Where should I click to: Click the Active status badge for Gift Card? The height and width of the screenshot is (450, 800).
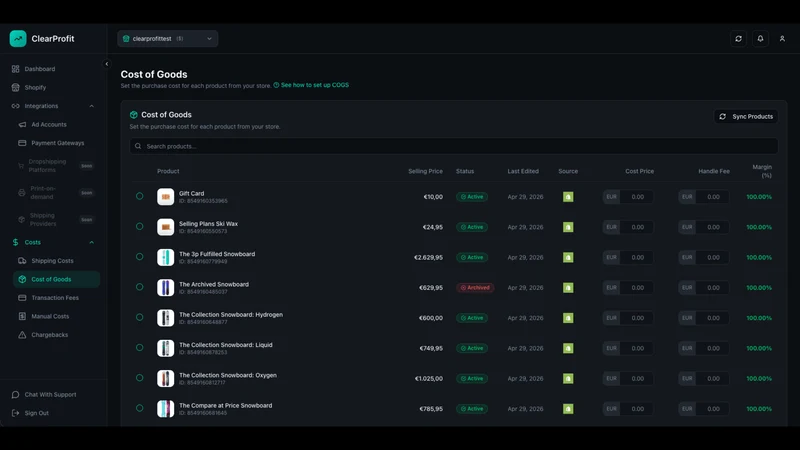click(x=472, y=196)
